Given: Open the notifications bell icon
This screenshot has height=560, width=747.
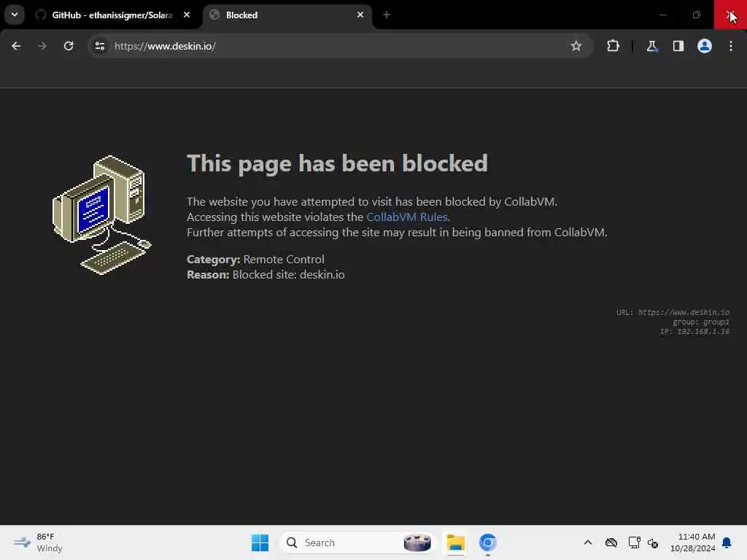Looking at the screenshot, I should 727,542.
